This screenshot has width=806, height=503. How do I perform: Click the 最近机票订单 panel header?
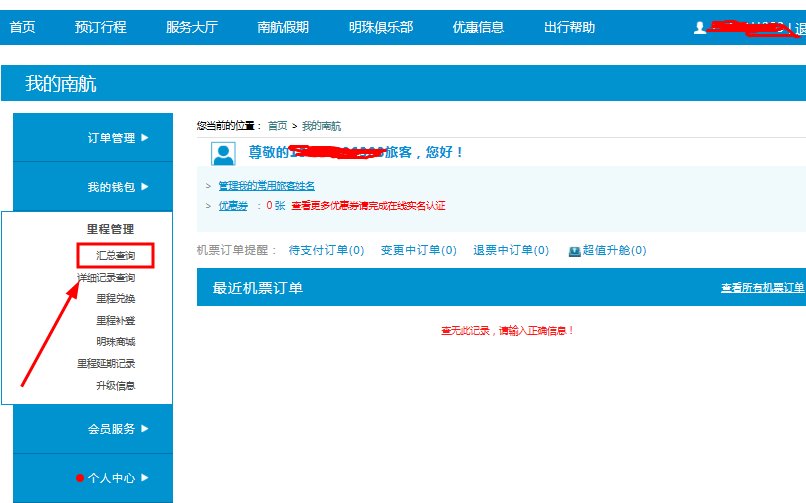click(x=501, y=287)
